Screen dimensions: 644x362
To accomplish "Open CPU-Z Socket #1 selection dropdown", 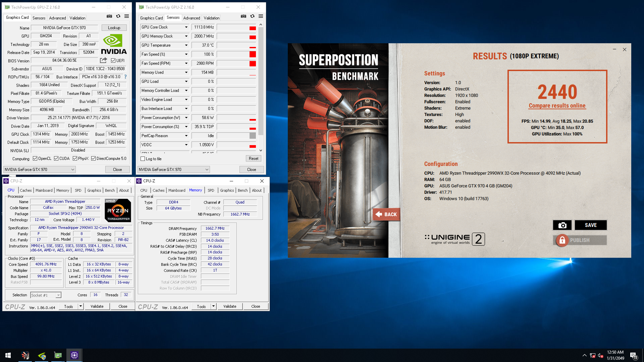I will tap(46, 295).
